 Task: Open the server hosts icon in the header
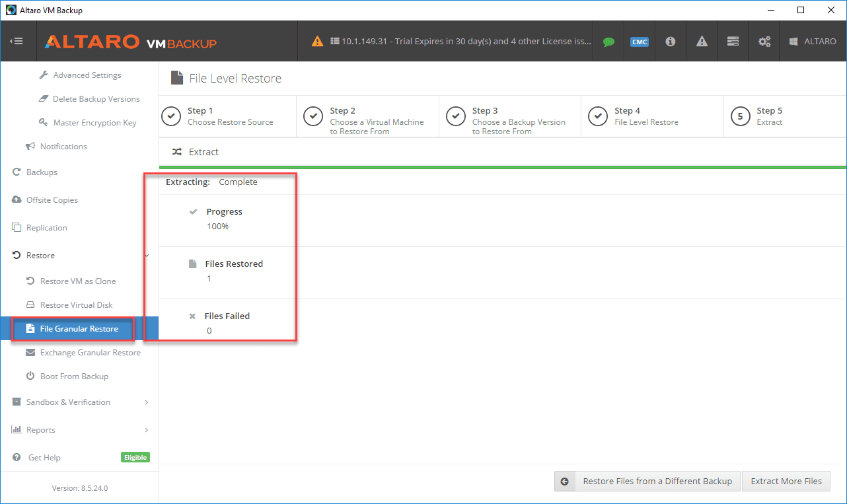click(x=733, y=41)
